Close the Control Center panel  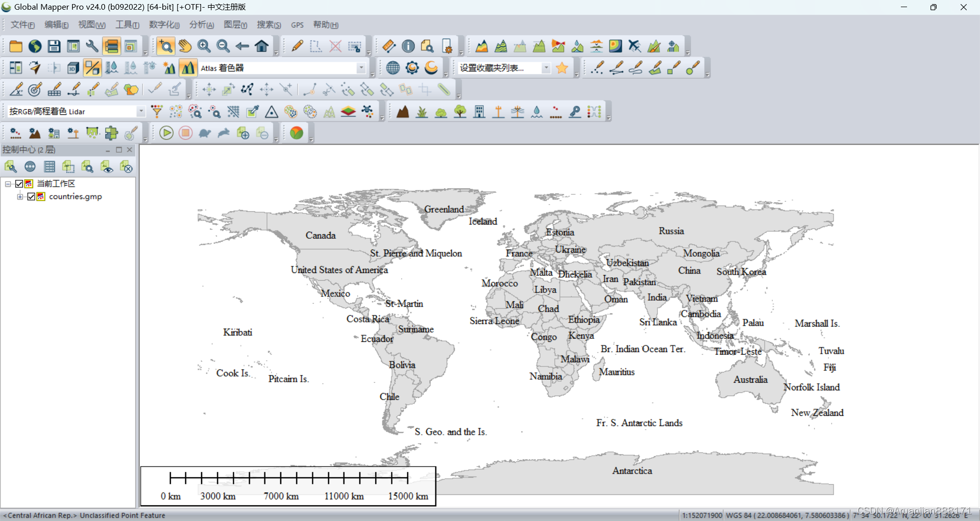click(130, 150)
